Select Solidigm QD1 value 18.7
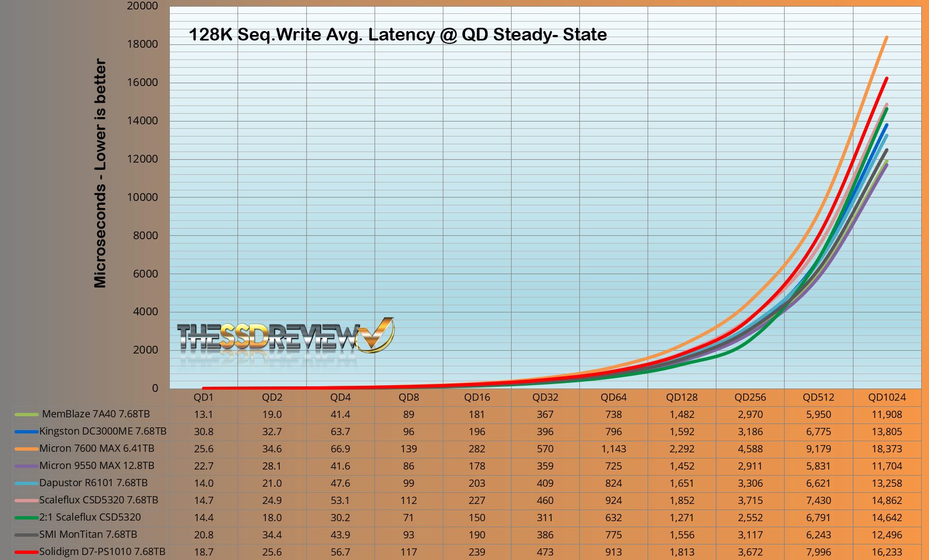929x560 pixels. 204,552
